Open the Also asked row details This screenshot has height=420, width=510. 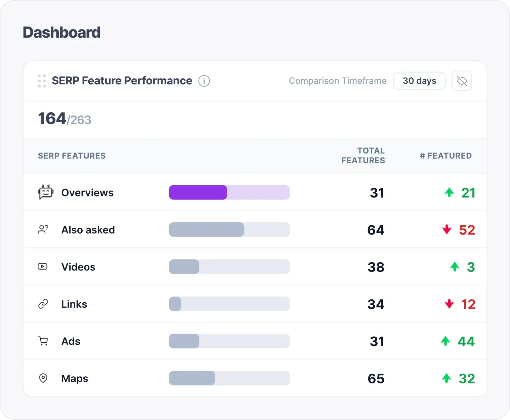pos(88,229)
